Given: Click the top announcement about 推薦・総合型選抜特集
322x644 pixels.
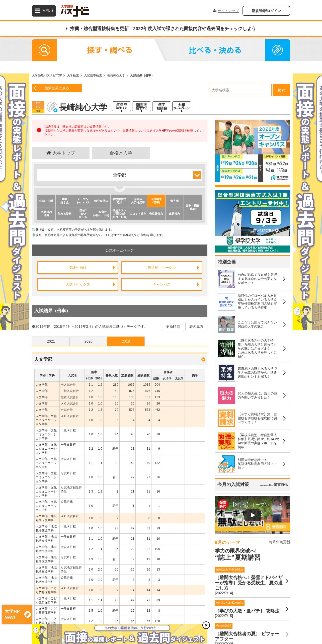Looking at the screenshot, I should tap(161, 29).
